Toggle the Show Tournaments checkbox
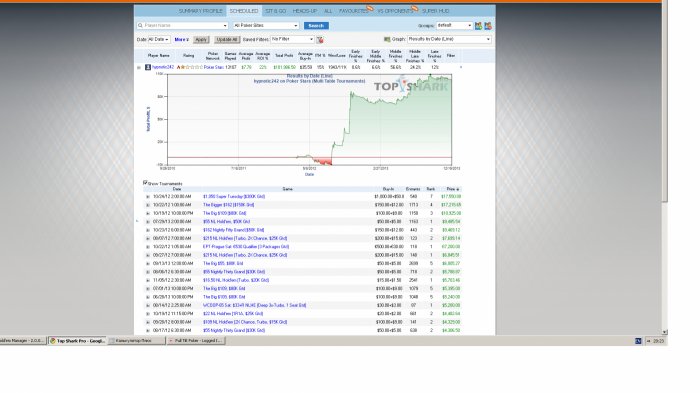This screenshot has height=393, width=700. (145, 183)
